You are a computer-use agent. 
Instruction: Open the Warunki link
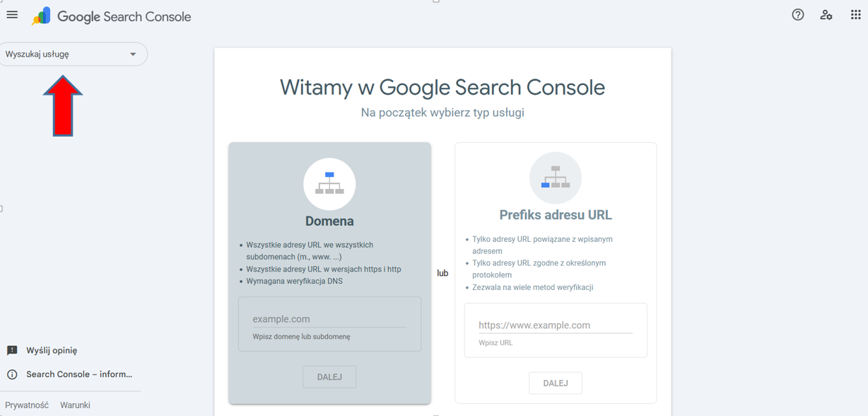click(x=75, y=405)
